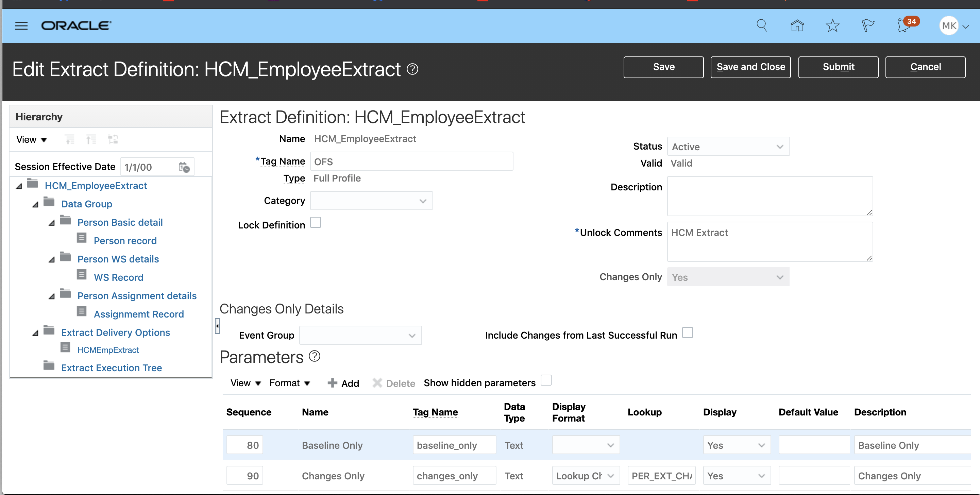Open favorites star icon
980x495 pixels.
832,25
